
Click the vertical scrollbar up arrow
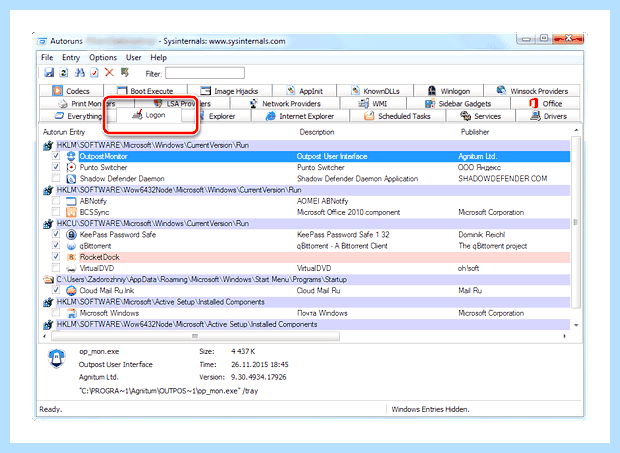576,130
